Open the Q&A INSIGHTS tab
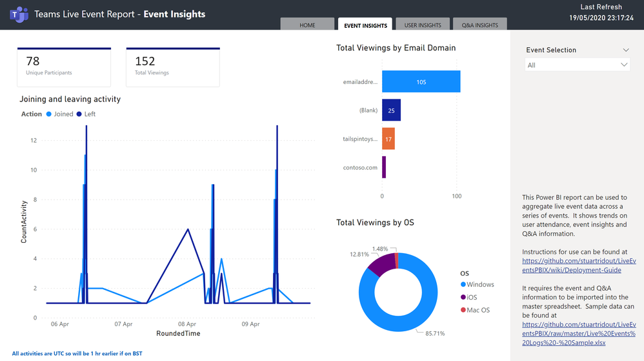 click(479, 25)
